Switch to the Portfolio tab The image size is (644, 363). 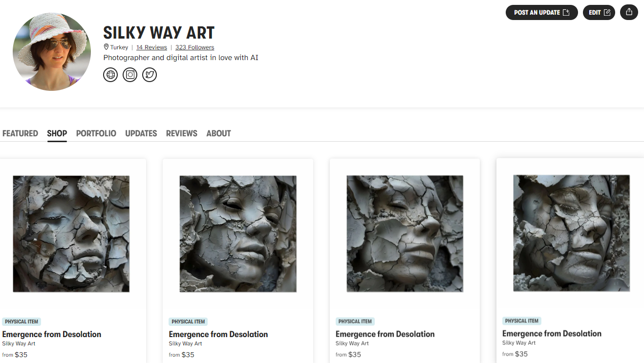tap(96, 133)
